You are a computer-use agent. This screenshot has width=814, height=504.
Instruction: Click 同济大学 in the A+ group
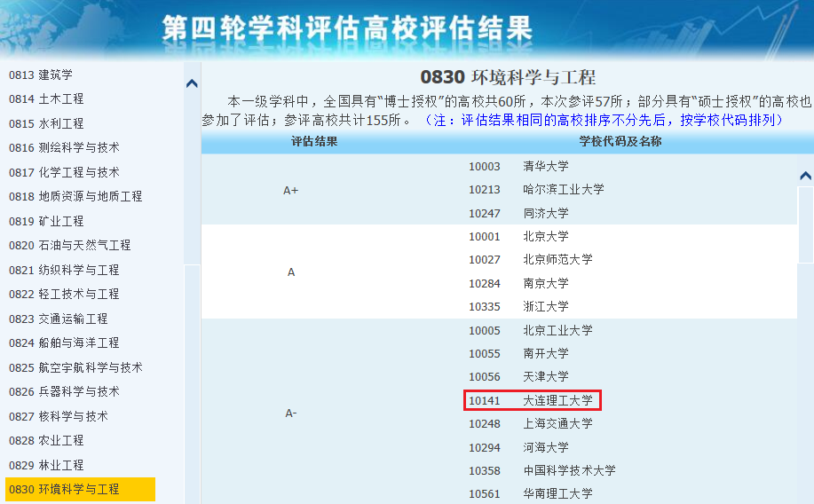click(546, 213)
